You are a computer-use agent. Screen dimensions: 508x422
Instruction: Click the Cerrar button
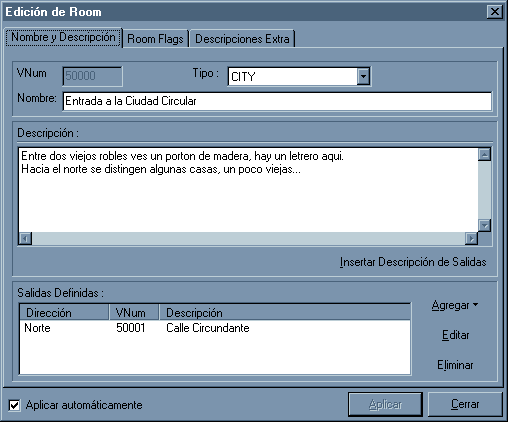pyautogui.click(x=465, y=404)
